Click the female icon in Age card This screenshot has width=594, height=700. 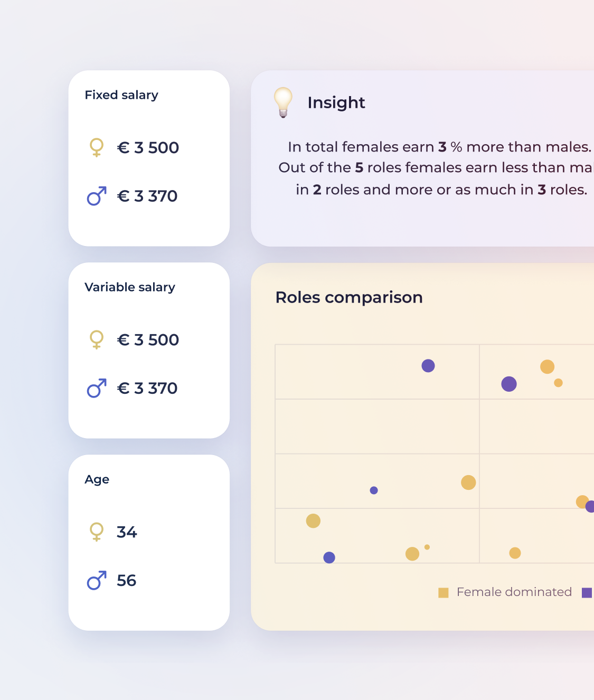point(97,532)
